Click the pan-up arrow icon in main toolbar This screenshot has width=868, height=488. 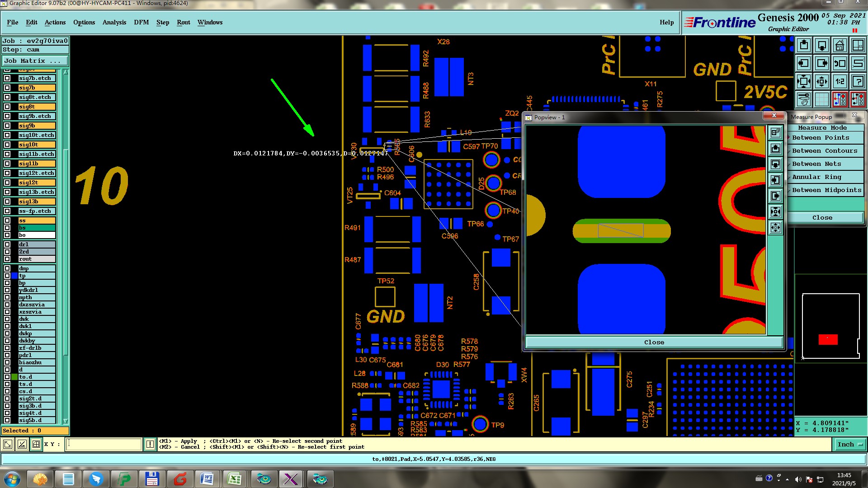804,46
